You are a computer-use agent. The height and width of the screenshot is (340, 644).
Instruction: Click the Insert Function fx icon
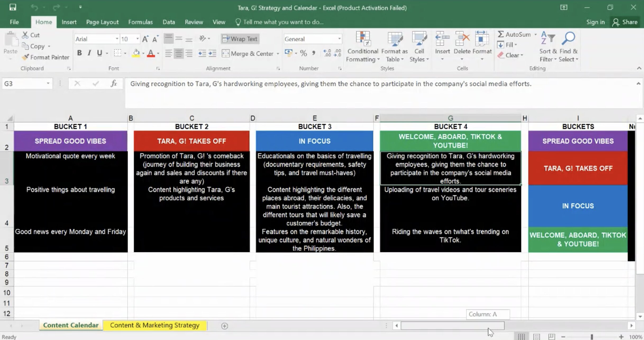pyautogui.click(x=114, y=84)
